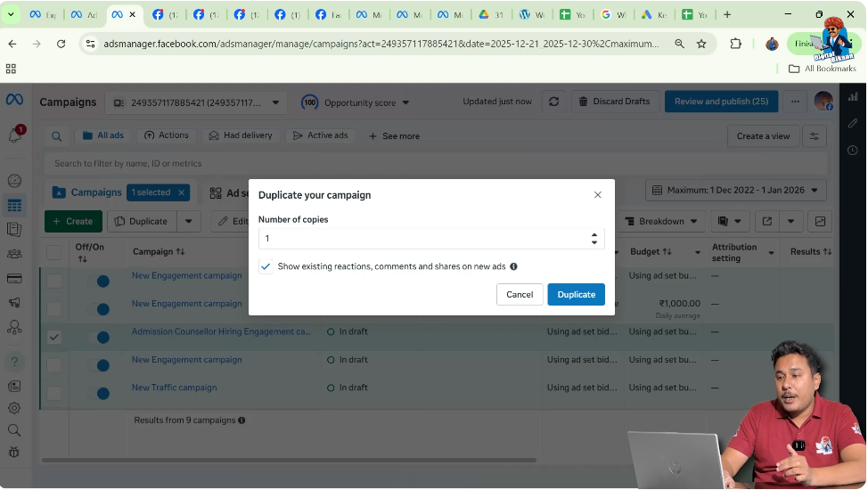868x490 pixels.
Task: Open the Attribution setting column dropdown arrow
Action: point(771,253)
